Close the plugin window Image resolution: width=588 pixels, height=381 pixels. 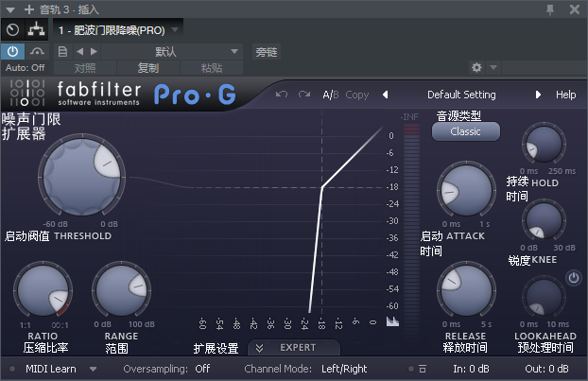575,9
